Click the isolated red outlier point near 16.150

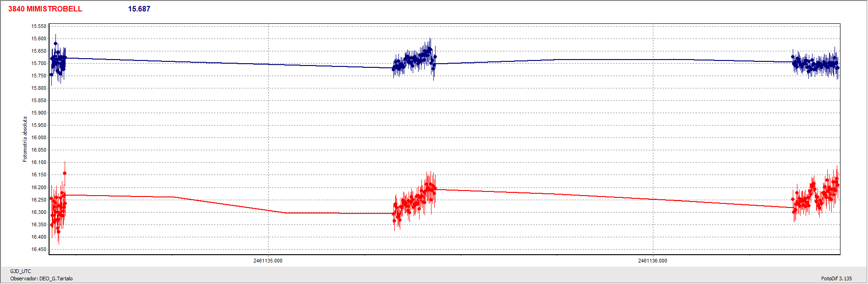point(65,173)
